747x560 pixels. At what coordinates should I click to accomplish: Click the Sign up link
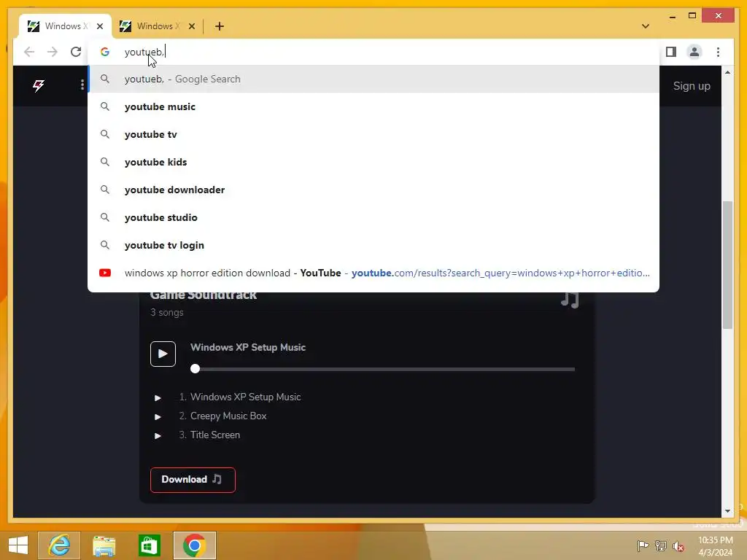tap(692, 86)
